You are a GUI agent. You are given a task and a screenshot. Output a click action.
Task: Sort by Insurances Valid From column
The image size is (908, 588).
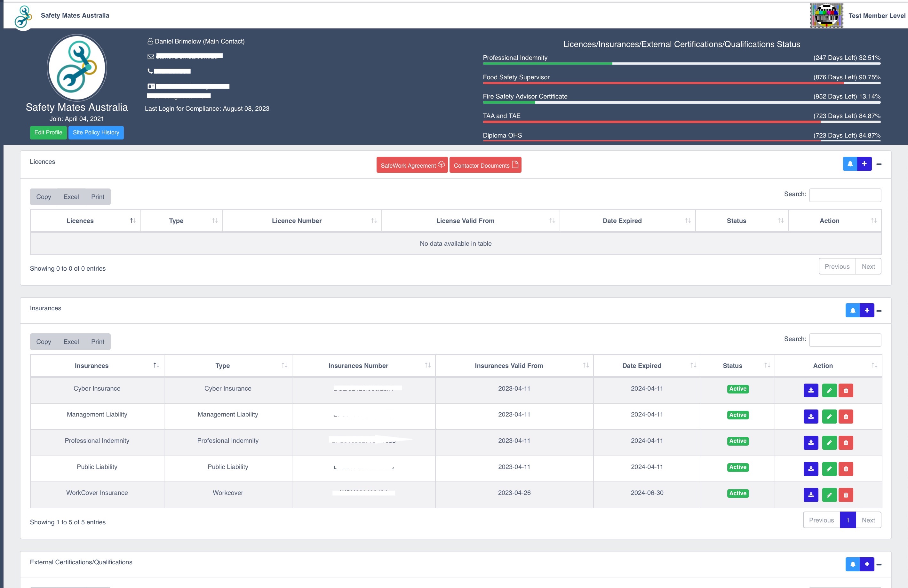click(514, 366)
